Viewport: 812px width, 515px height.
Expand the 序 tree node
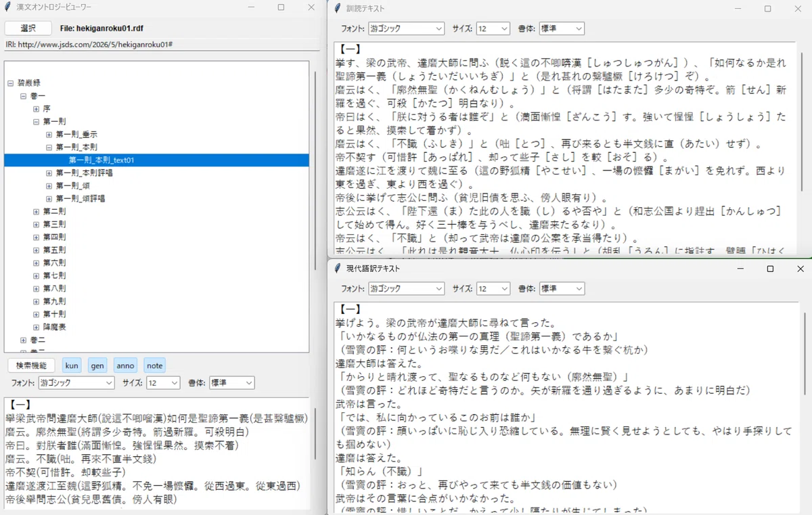(37, 108)
